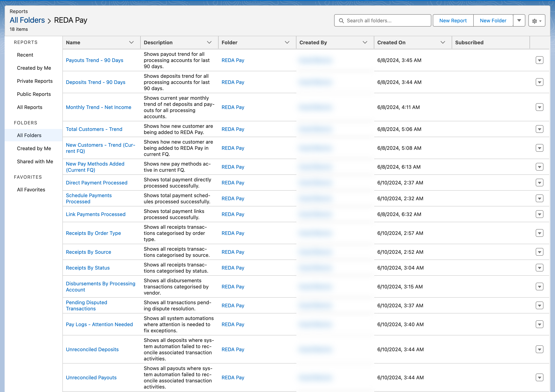Open row actions for Unreconciled Deposits
Viewport: 555px width, 392px height.
pos(539,349)
